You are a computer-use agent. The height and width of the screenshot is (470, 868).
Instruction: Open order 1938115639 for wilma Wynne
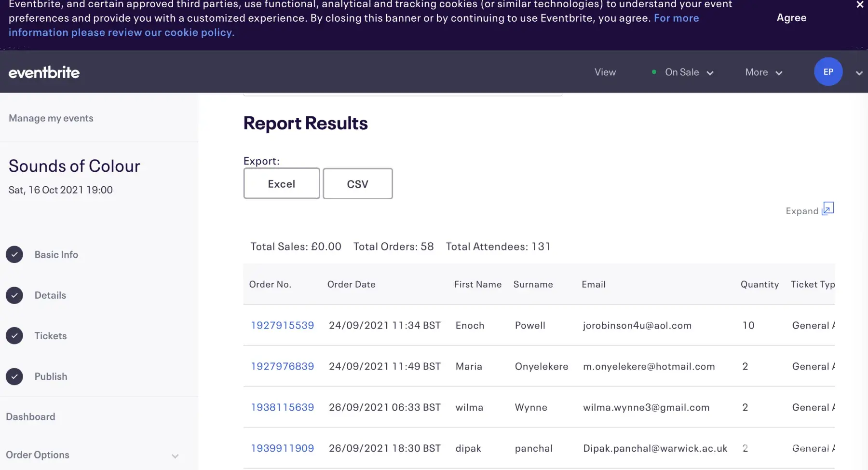(x=282, y=407)
